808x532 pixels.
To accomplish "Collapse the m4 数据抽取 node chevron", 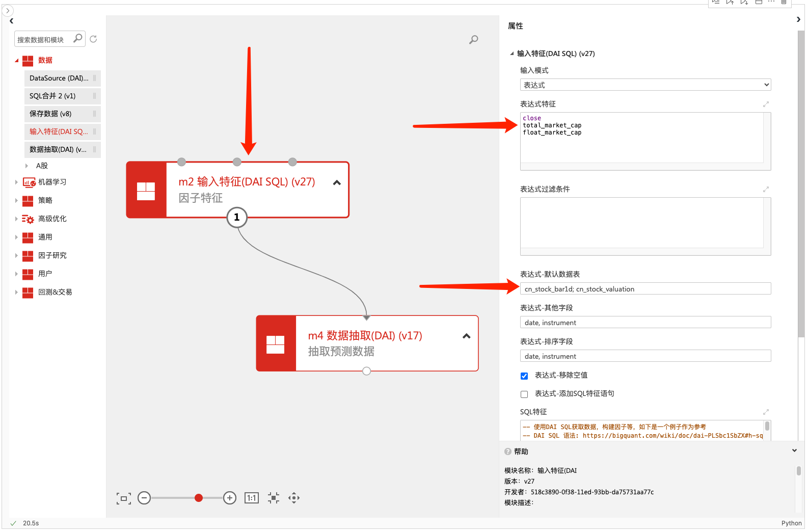I will click(x=466, y=336).
